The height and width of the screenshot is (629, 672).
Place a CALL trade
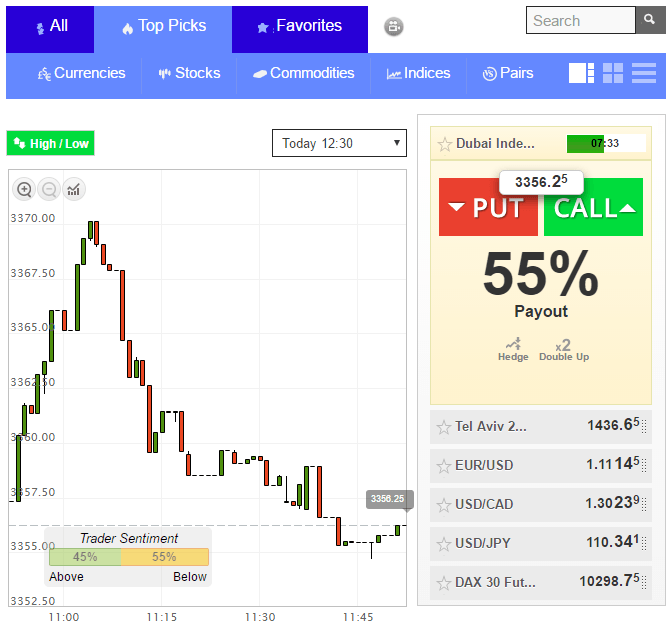[x=594, y=207]
